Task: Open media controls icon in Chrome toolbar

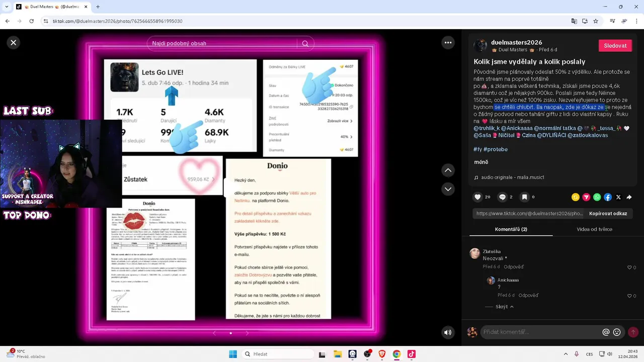Action: [612, 21]
